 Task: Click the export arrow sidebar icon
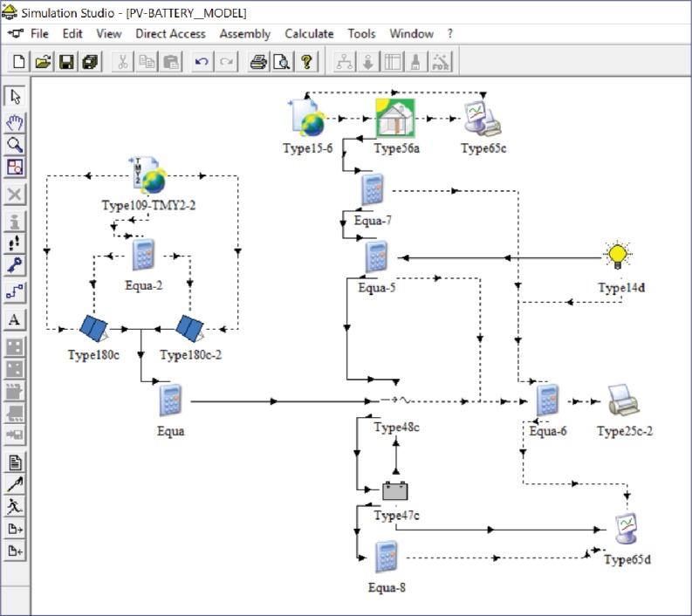[15, 529]
